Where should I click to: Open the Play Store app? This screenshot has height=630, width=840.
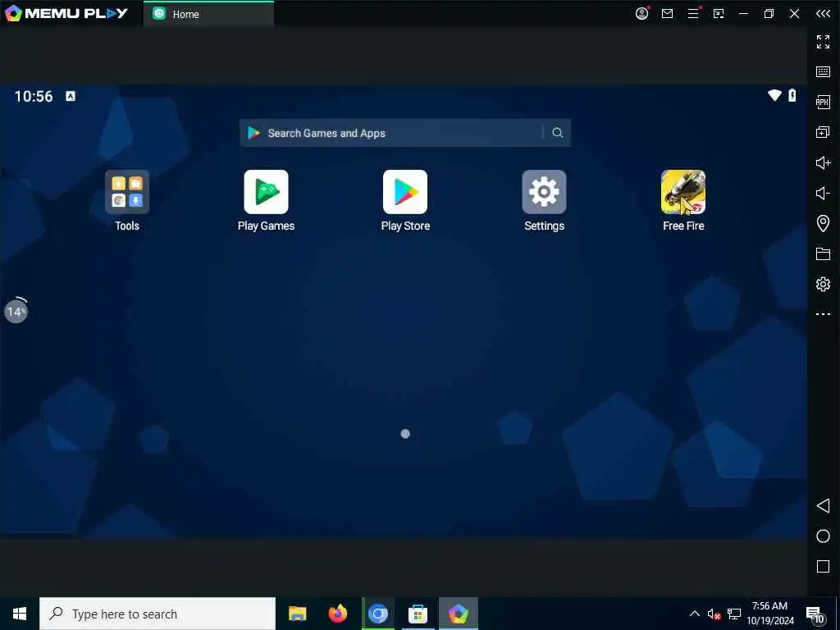point(405,192)
